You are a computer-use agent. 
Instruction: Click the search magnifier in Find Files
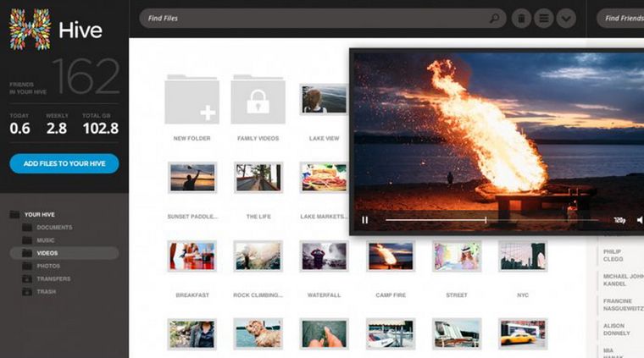[x=494, y=18]
